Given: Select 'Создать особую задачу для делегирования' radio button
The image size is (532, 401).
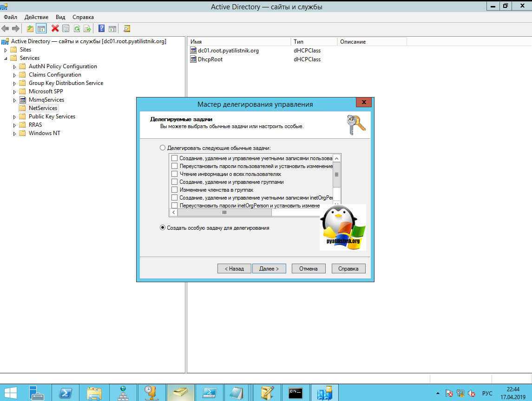Looking at the screenshot, I should pyautogui.click(x=163, y=228).
